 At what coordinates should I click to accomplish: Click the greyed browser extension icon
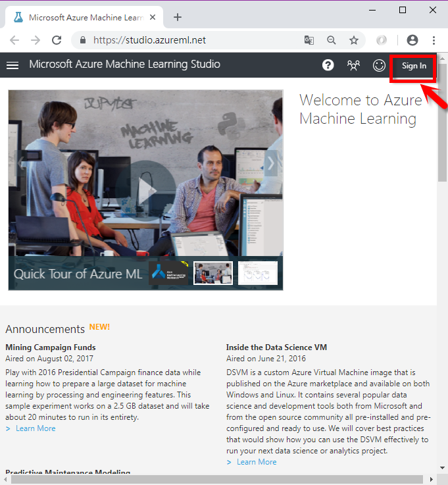[x=381, y=40]
